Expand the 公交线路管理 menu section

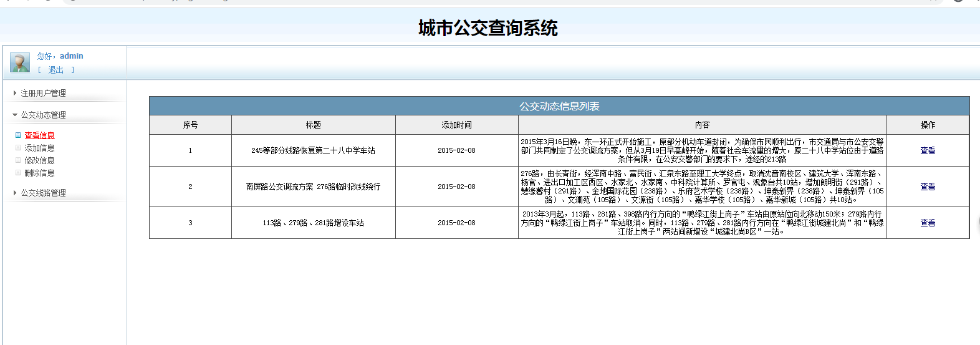pyautogui.click(x=43, y=193)
